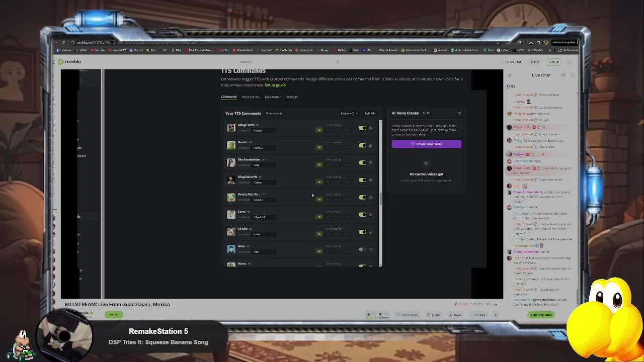Click the Kermit voice avatar thumbnail
644x362 pixels.
[231, 145]
